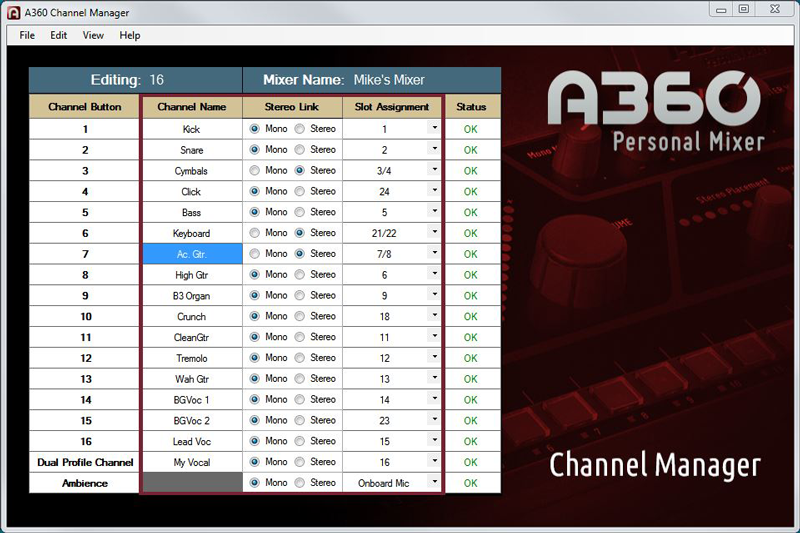Image resolution: width=800 pixels, height=533 pixels.
Task: Set Kick channel to Stereo
Action: [301, 129]
